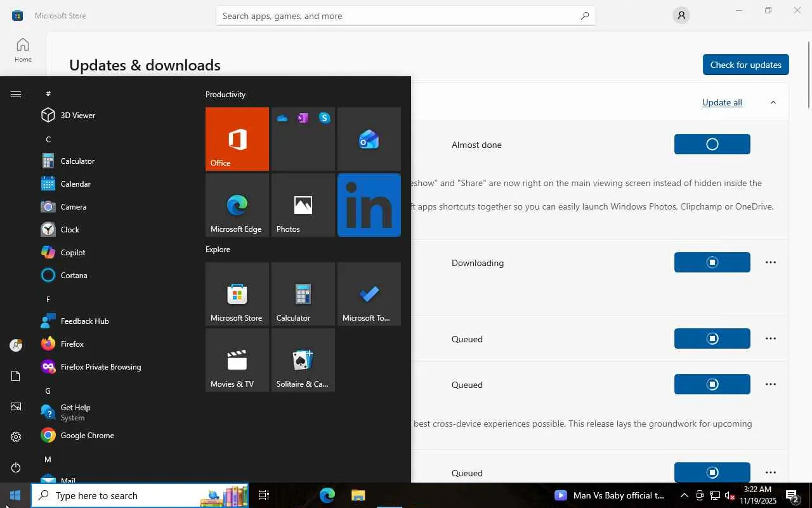Open the taskbar clock and date
This screenshot has height=508, width=812.
(757, 495)
